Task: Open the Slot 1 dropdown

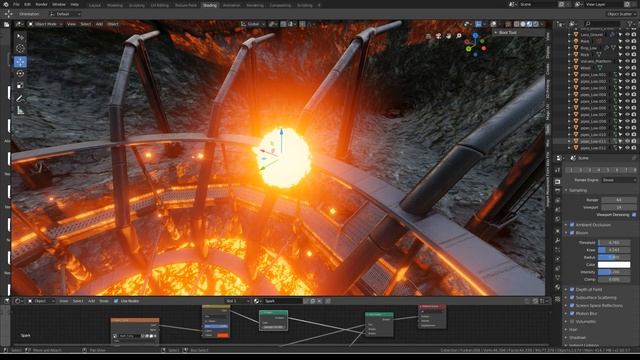Action: [x=238, y=301]
